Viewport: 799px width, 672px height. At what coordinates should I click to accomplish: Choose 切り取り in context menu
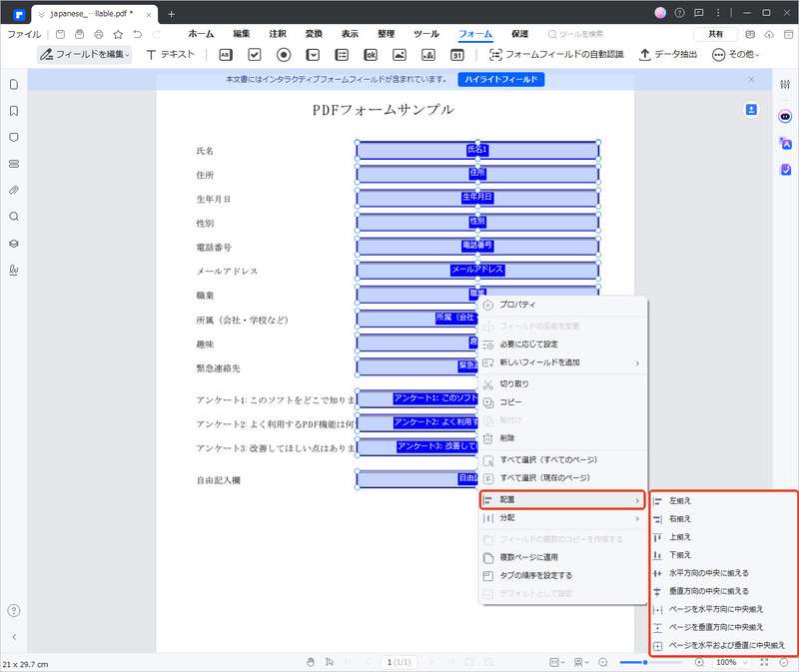point(562,384)
